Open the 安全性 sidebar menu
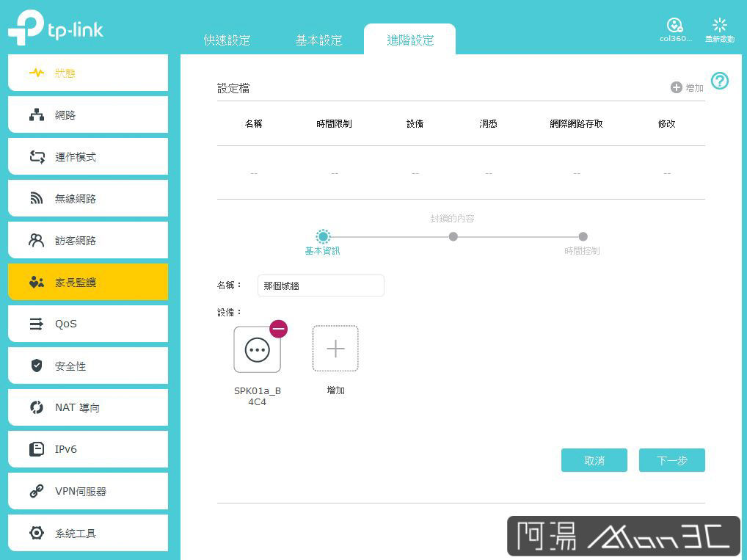 88,366
